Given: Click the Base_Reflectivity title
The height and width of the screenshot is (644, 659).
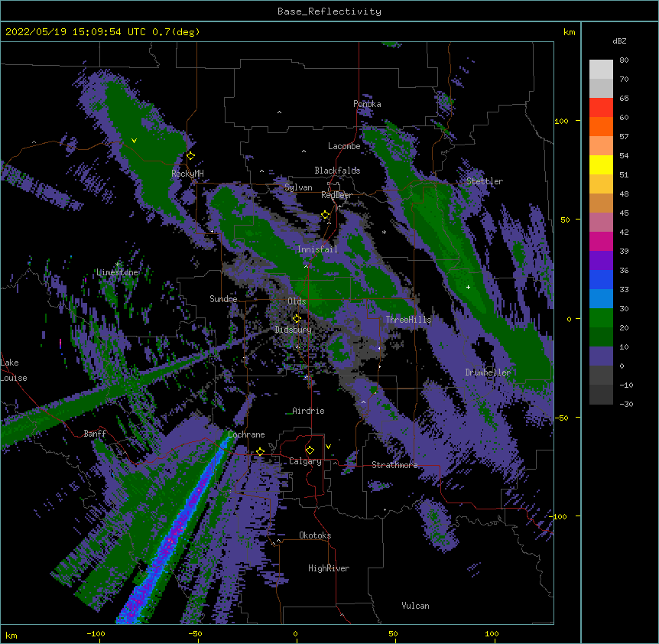Looking at the screenshot, I should [x=329, y=11].
